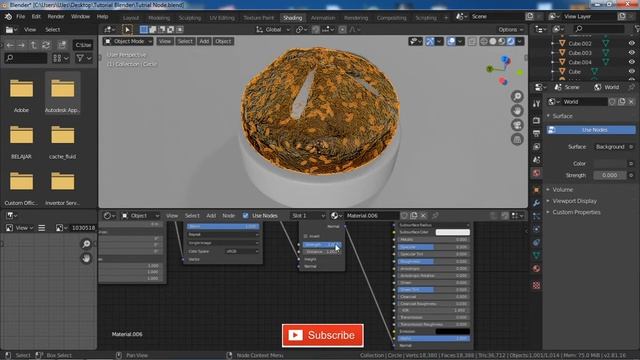Image resolution: width=640 pixels, height=360 pixels.
Task: Select the Tool tab in Properties editor
Action: click(x=536, y=104)
